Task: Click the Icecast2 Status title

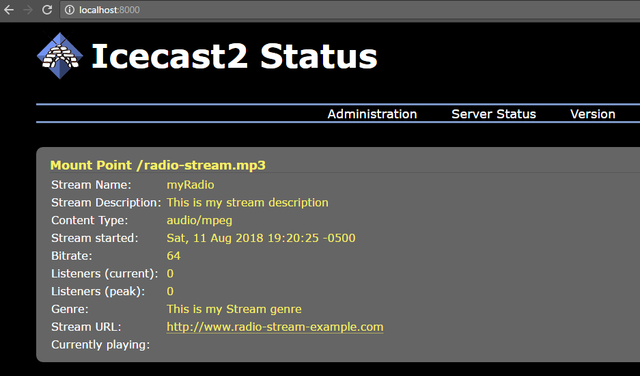Action: tap(234, 56)
